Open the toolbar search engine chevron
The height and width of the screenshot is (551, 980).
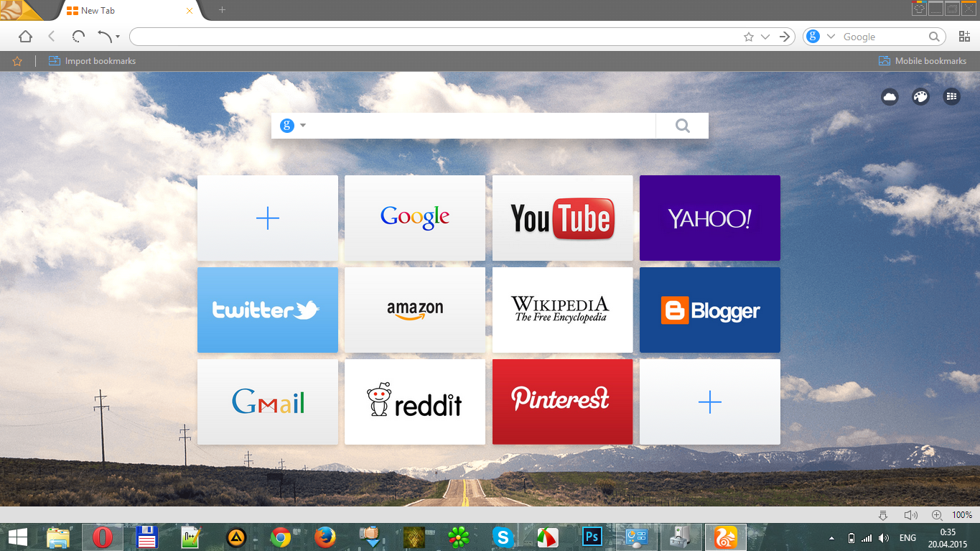tap(831, 37)
